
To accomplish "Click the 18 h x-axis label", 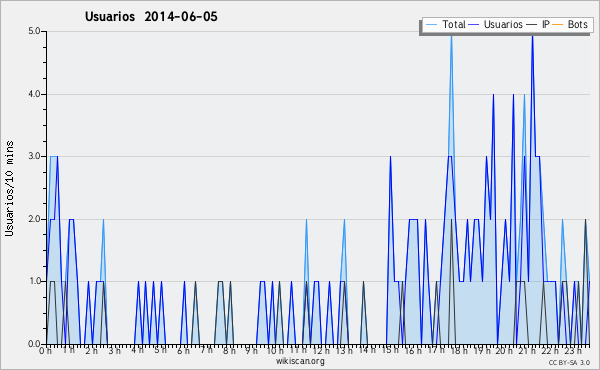I will [x=459, y=350].
